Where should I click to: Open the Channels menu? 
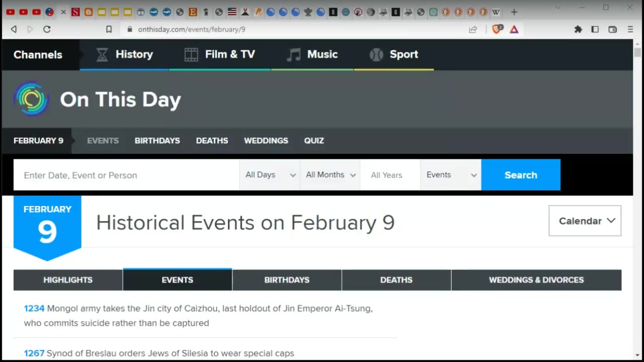(38, 54)
